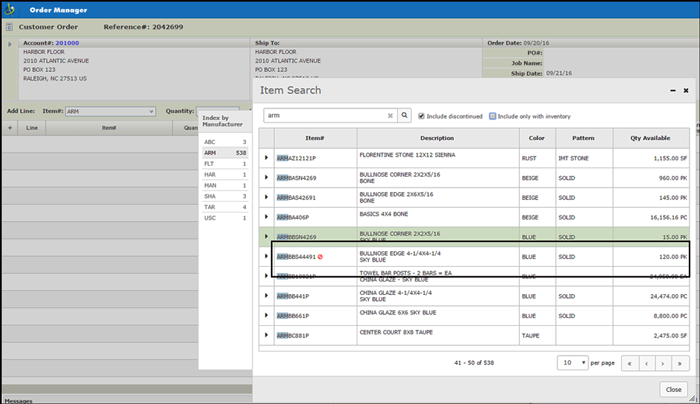
Task: Click the magnifier search button in Item Search
Action: 405,115
